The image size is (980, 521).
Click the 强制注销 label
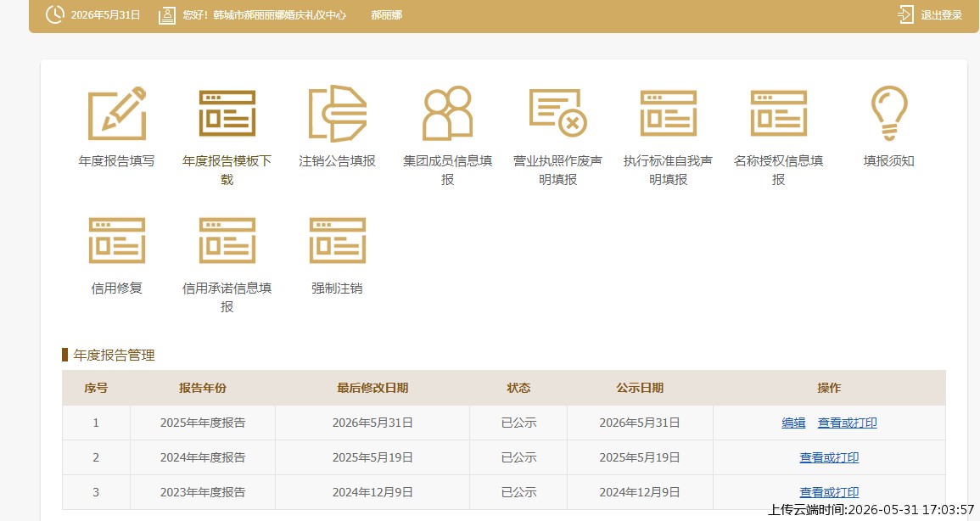tap(338, 289)
